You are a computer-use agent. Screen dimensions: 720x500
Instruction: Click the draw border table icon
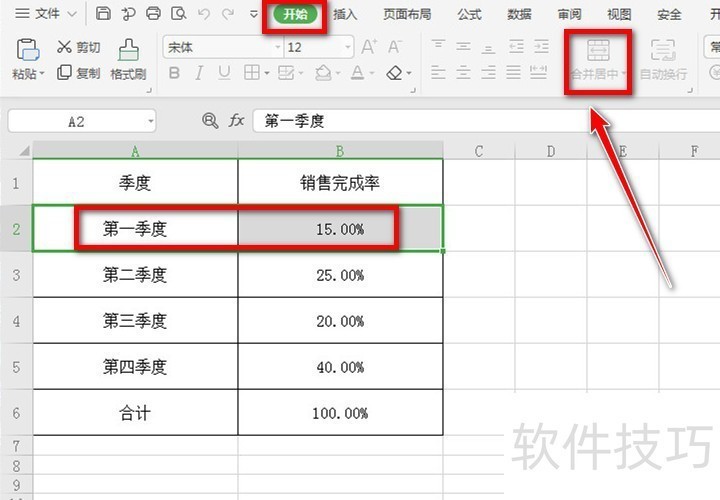pyautogui.click(x=286, y=73)
